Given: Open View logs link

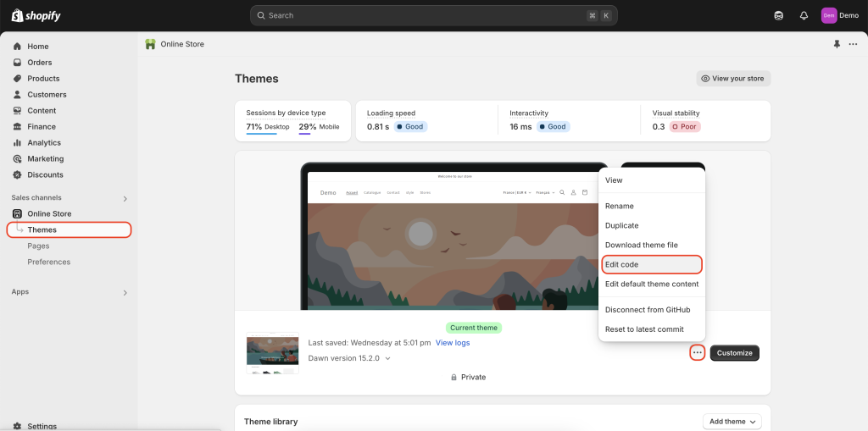Looking at the screenshot, I should pyautogui.click(x=453, y=343).
